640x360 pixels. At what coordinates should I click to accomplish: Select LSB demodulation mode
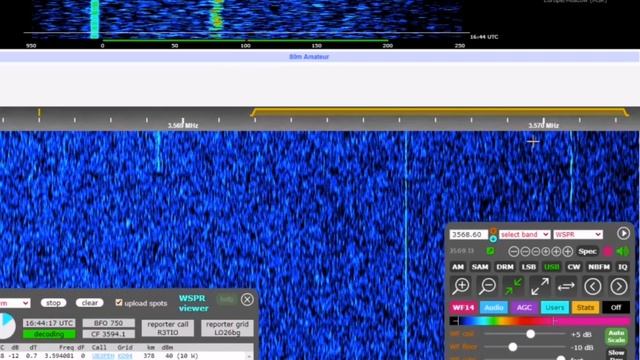[529, 267]
